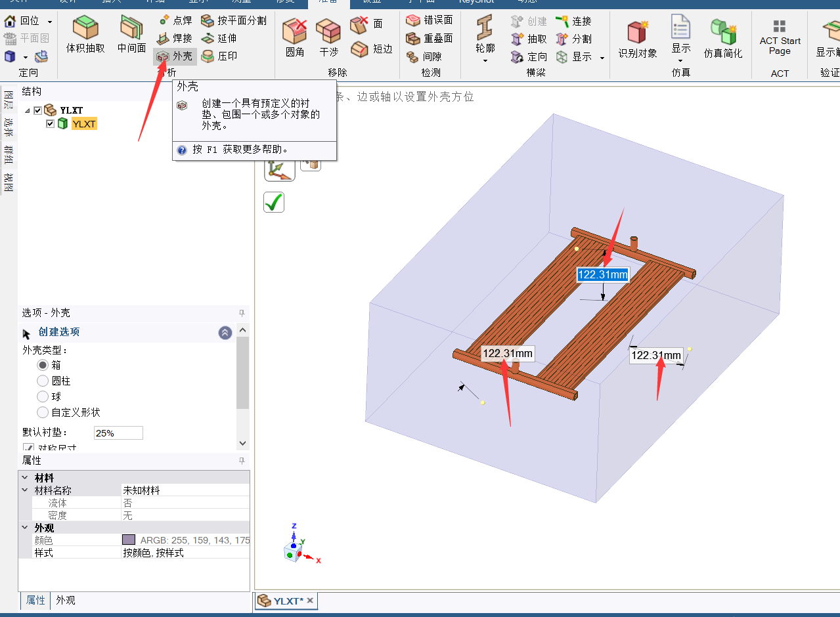Image resolution: width=840 pixels, height=617 pixels.
Task: Open the 识别对象 identify objects tool
Action: click(x=637, y=38)
